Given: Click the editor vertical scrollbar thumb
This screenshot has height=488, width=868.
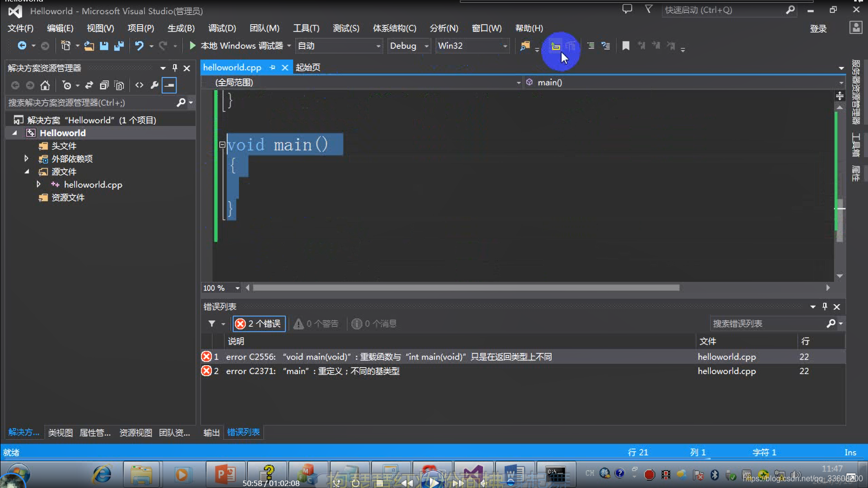Looking at the screenshot, I should click(x=840, y=220).
